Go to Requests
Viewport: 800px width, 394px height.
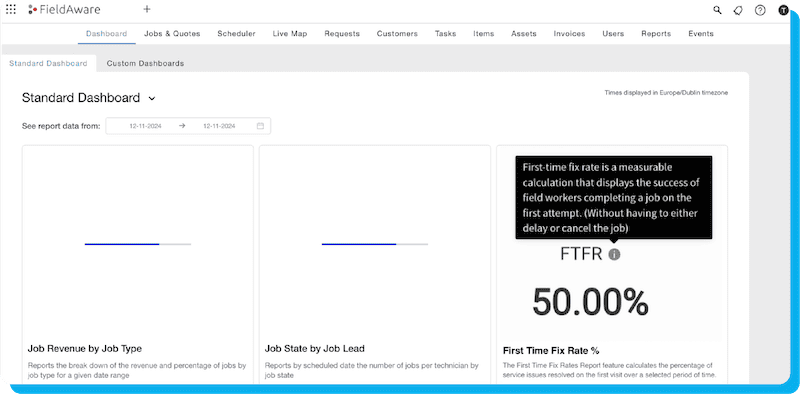342,34
